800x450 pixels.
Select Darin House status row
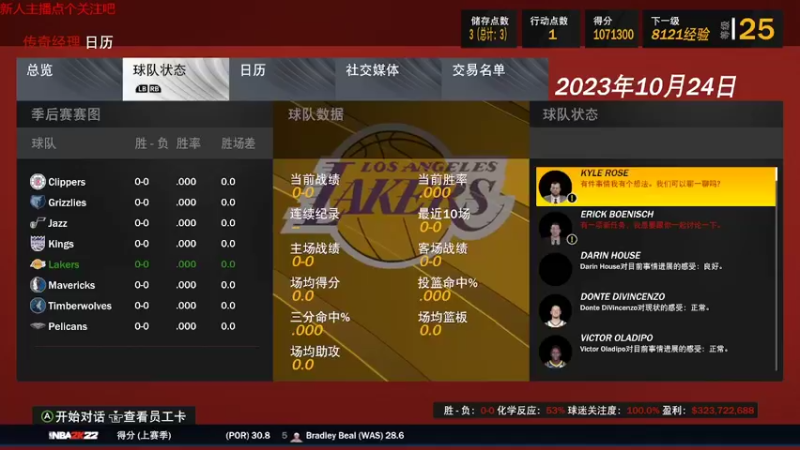[x=656, y=269]
